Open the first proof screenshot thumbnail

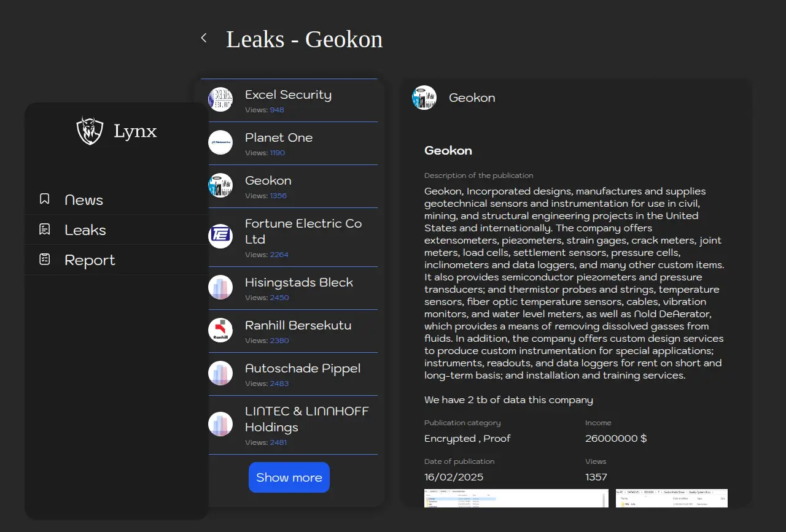click(516, 498)
